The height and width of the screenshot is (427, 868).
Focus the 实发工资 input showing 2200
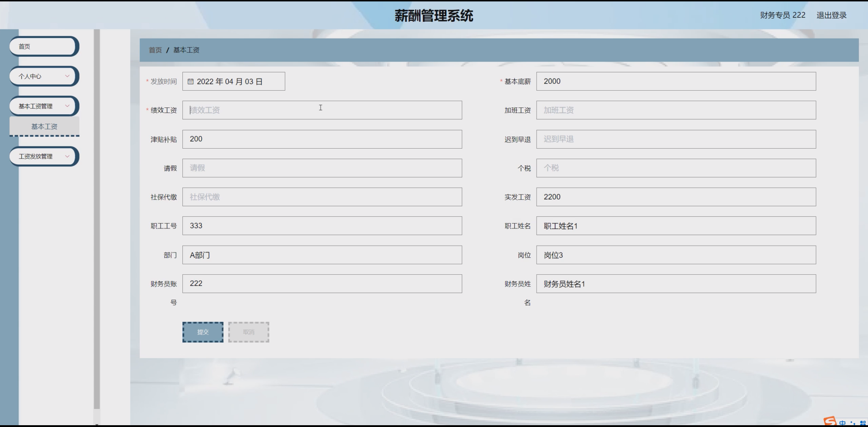coord(676,197)
